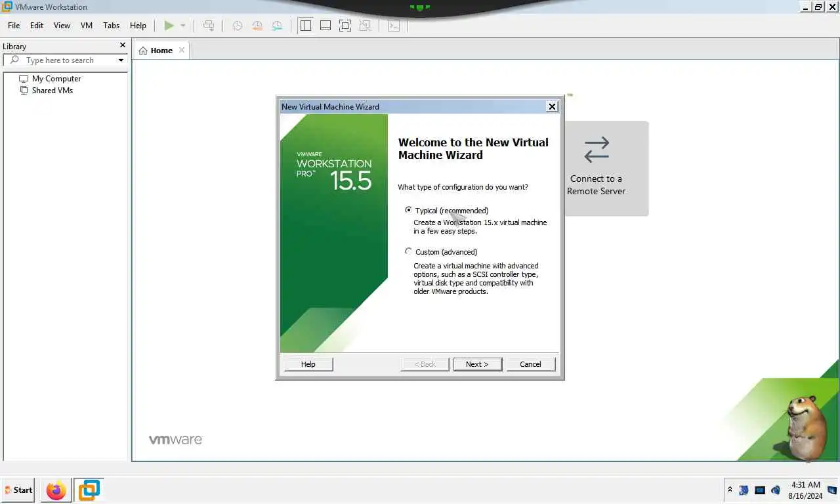Click the Home tab house icon
Viewport: 840px width, 504px height.
pyautogui.click(x=143, y=51)
